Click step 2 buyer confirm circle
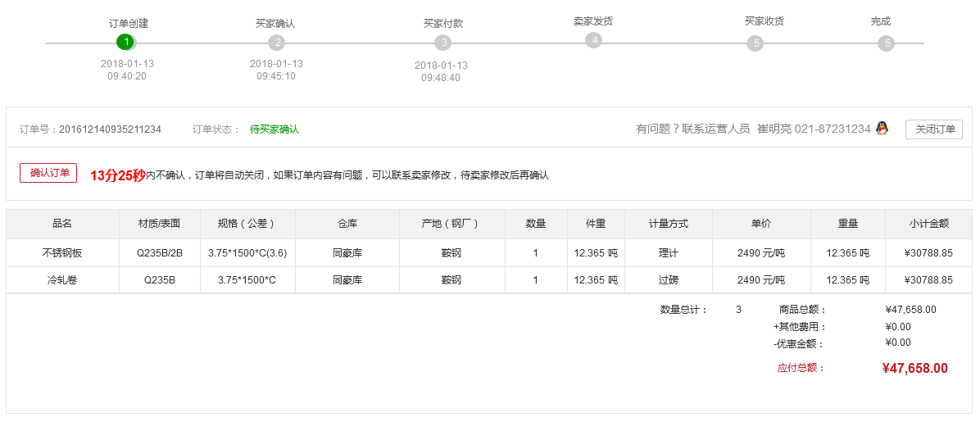Viewport: 980px width, 422px height. point(277,43)
